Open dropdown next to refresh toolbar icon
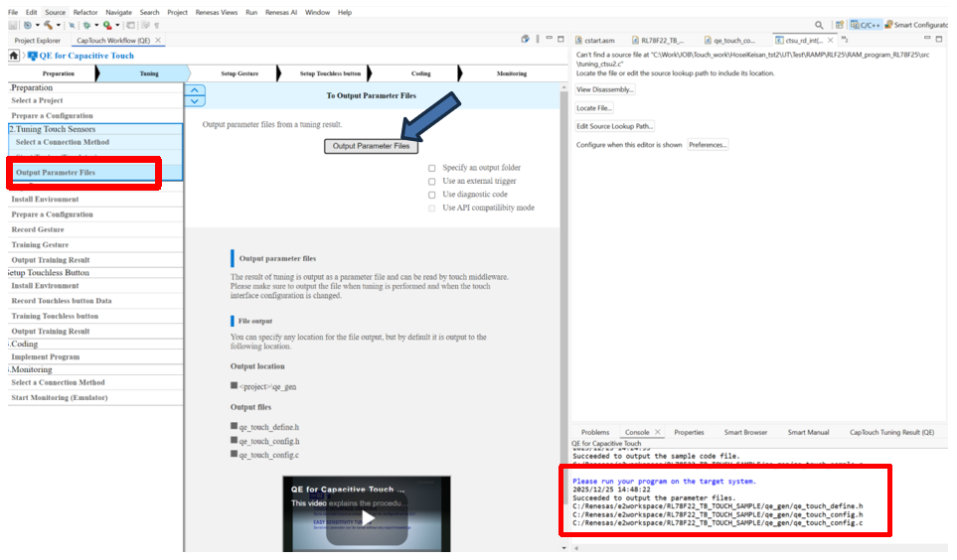Screen dimensions: 957x560 (37, 25)
